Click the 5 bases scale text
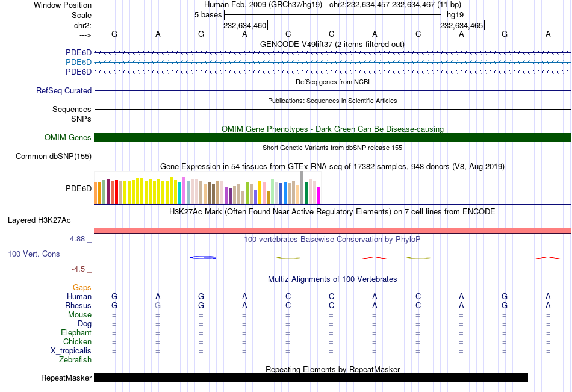The width and height of the screenshot is (572, 392). [208, 15]
